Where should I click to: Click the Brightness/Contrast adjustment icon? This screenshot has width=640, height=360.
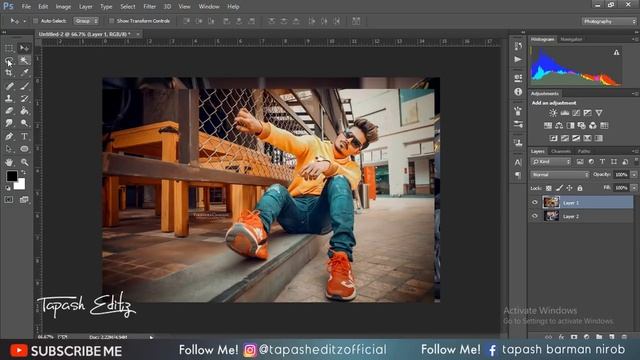[553, 113]
